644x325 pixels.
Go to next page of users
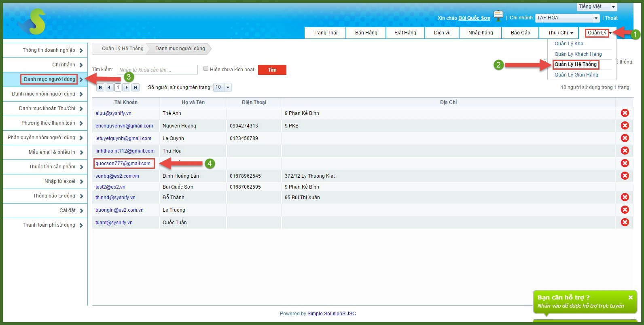[x=127, y=87]
